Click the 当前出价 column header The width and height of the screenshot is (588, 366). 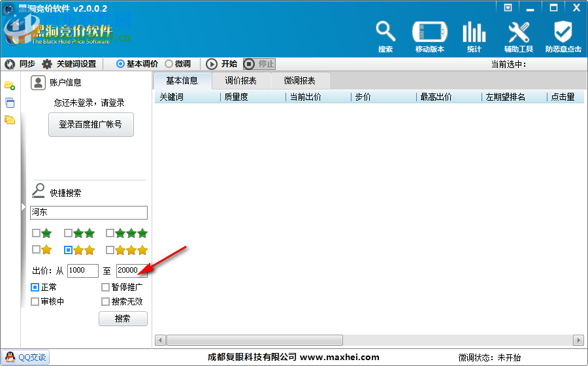coord(318,97)
